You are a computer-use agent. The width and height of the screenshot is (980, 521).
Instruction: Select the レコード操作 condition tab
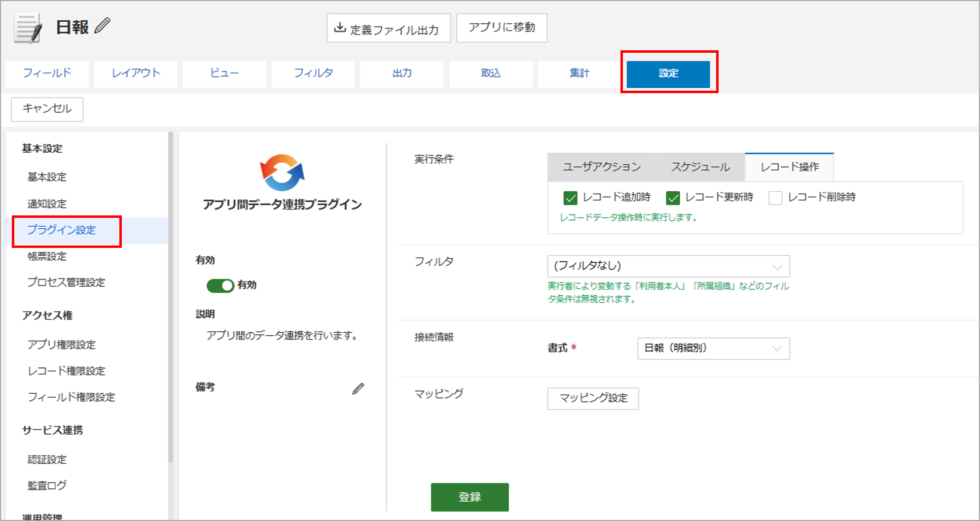(x=790, y=167)
